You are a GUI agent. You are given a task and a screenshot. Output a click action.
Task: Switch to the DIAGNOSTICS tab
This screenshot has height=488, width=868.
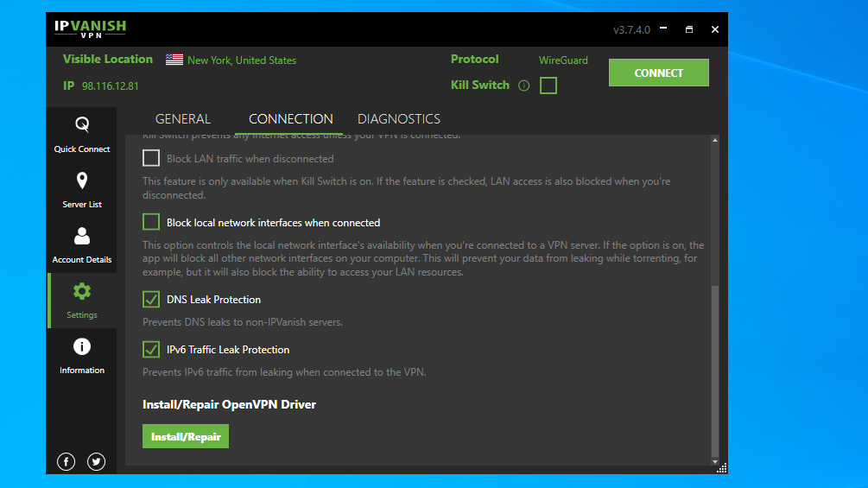[x=398, y=119]
